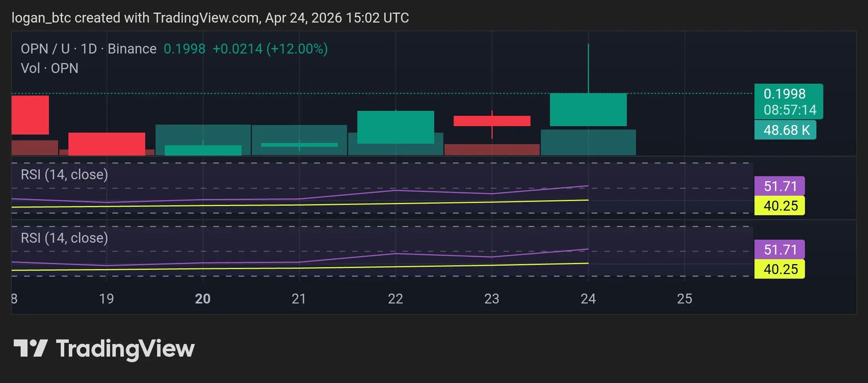
Task: Click the 08:57:14 countdown on the price tag
Action: [x=790, y=110]
